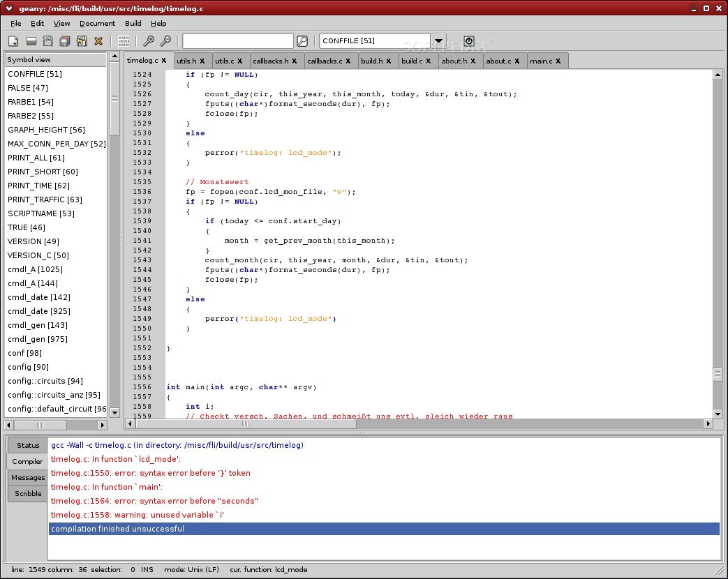This screenshot has width=728, height=579.
Task: Open the File menu
Action: [16, 23]
